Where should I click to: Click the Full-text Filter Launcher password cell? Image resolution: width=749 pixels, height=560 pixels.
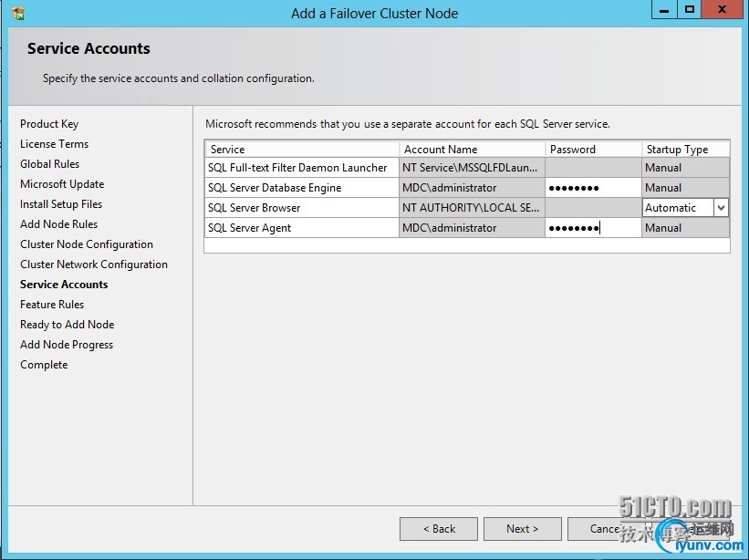click(593, 168)
